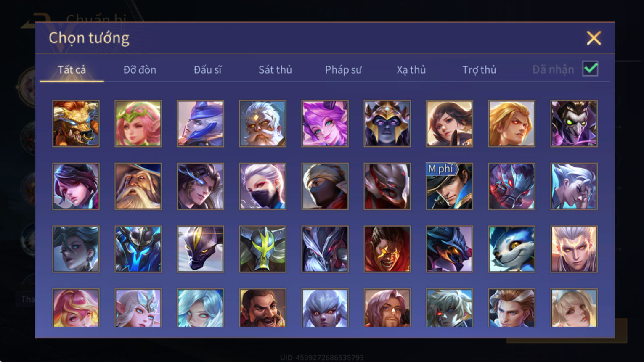Show the Pháp sư hero category
644x362 pixels.
coord(343,69)
